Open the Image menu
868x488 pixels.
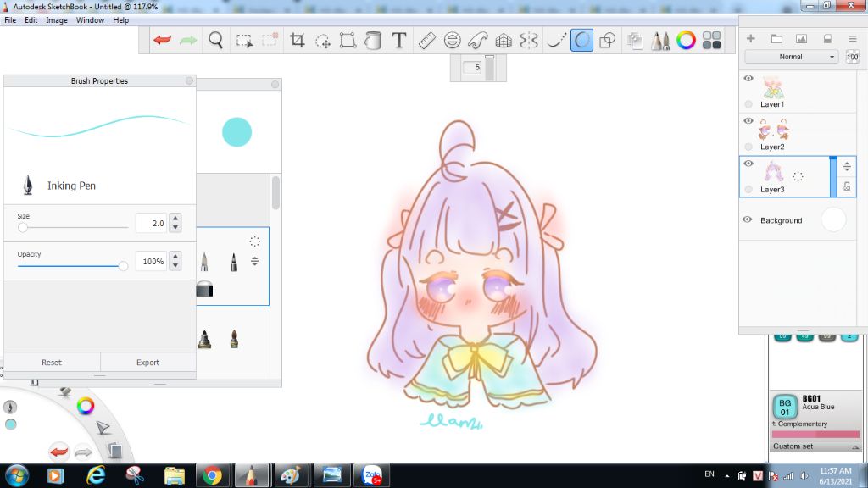[x=57, y=20]
